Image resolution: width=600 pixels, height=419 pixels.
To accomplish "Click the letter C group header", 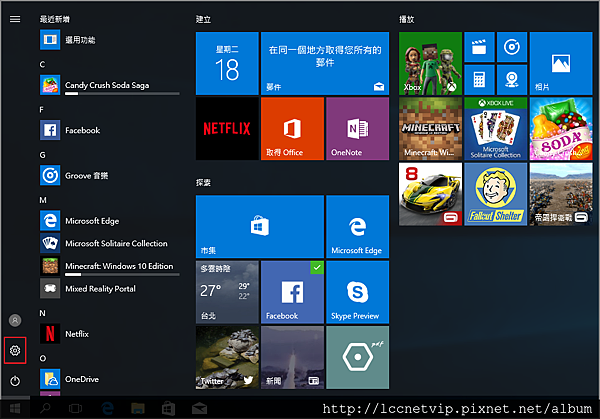I will click(42, 64).
